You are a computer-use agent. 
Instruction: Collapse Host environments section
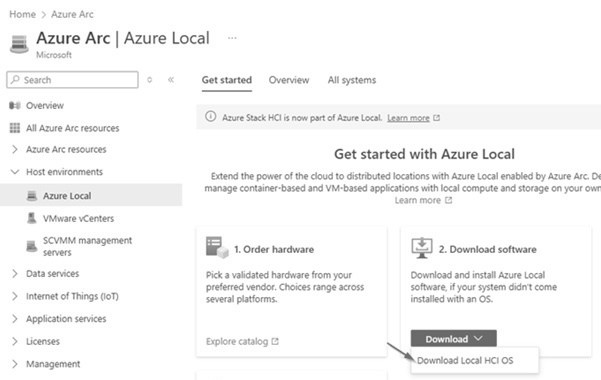tap(15, 172)
